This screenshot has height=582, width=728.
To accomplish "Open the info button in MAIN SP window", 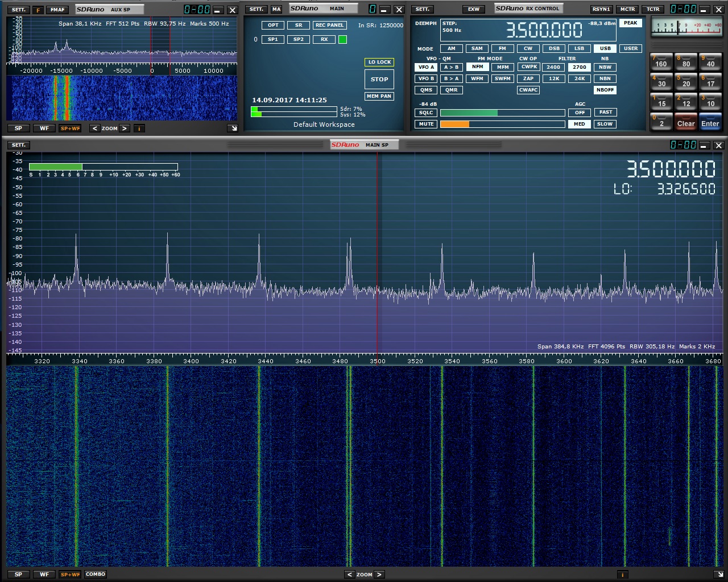I will (x=623, y=575).
